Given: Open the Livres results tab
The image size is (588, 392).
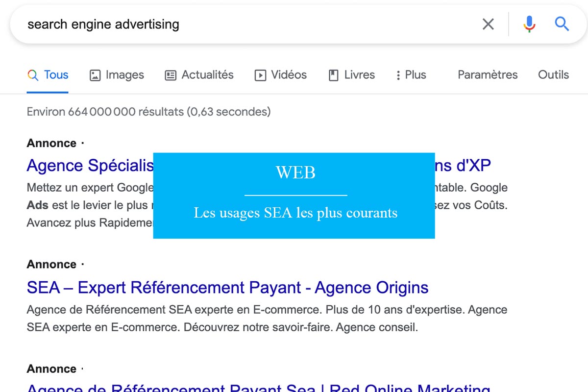Looking at the screenshot, I should click(352, 75).
